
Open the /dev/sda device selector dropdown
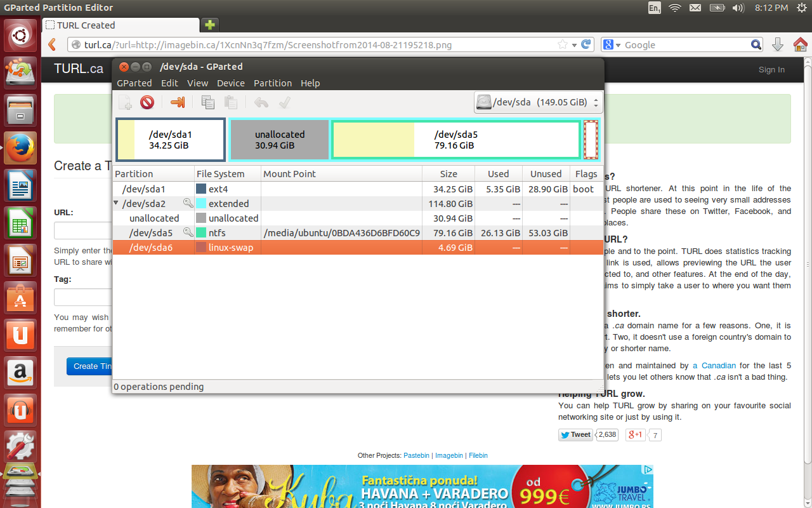[538, 102]
